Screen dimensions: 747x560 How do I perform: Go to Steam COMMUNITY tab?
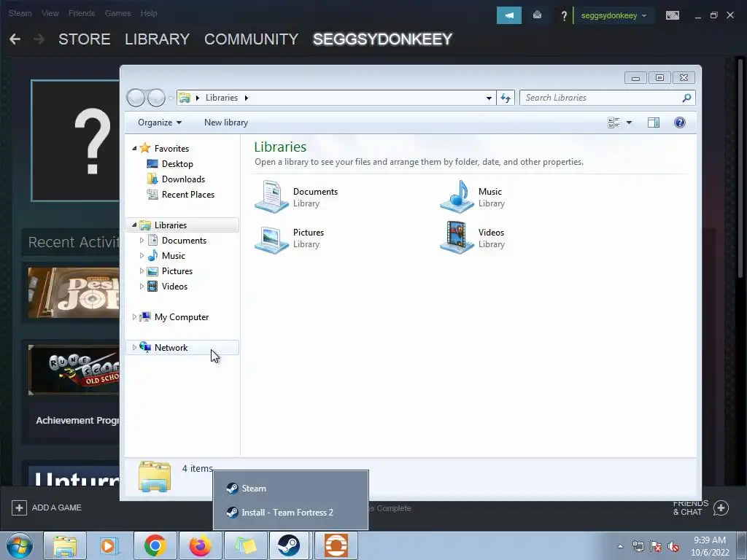[x=251, y=39]
